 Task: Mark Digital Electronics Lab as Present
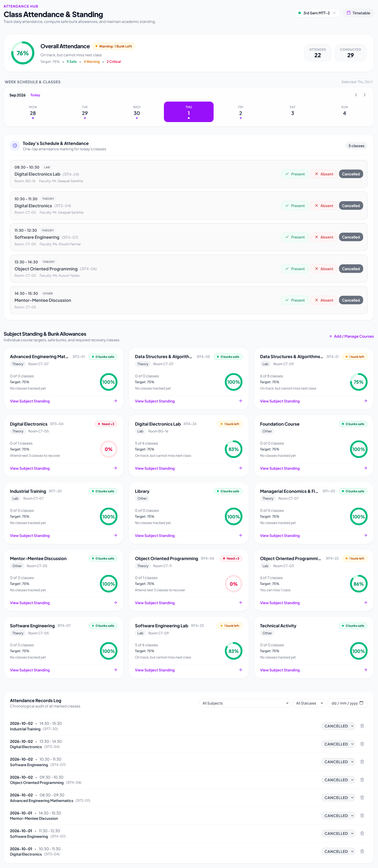(295, 174)
